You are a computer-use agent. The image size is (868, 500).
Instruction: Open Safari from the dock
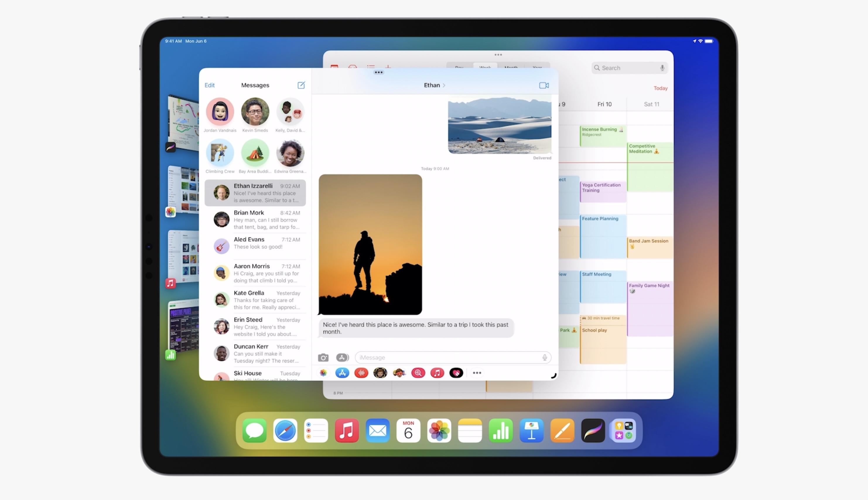tap(285, 430)
